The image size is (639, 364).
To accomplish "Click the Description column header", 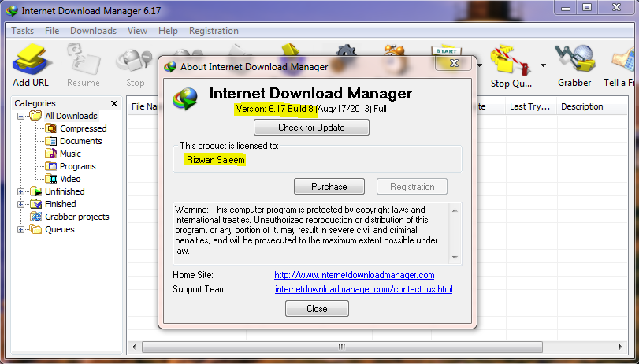I will click(x=593, y=107).
